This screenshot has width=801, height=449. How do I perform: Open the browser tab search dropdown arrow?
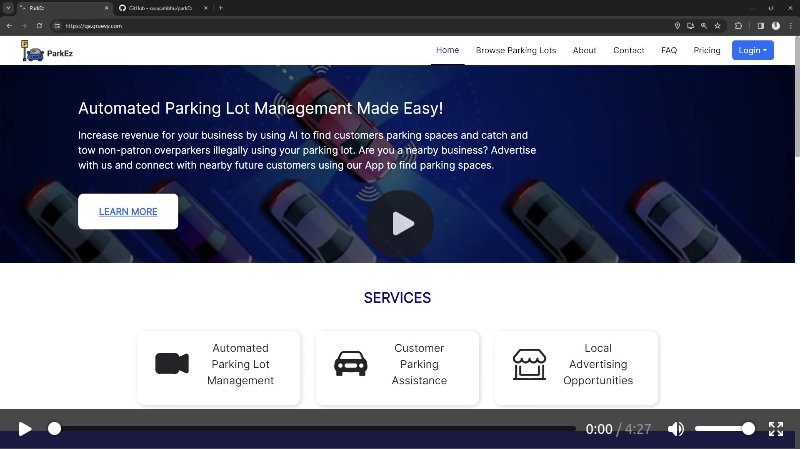pos(8,7)
